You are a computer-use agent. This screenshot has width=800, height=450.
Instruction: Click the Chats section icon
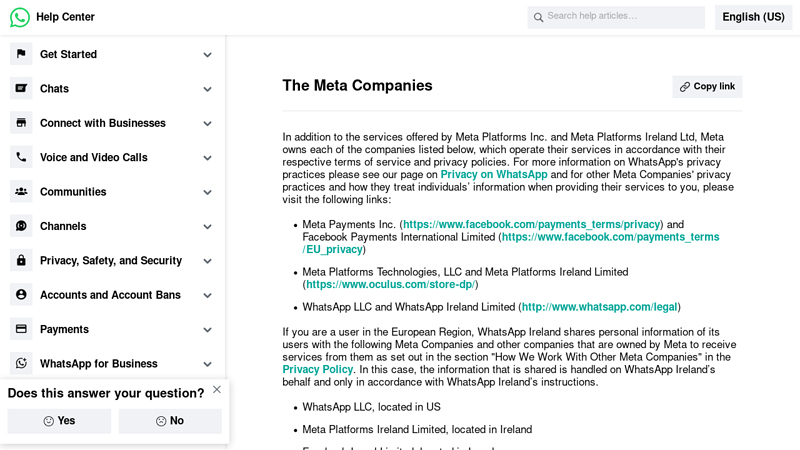pyautogui.click(x=21, y=88)
